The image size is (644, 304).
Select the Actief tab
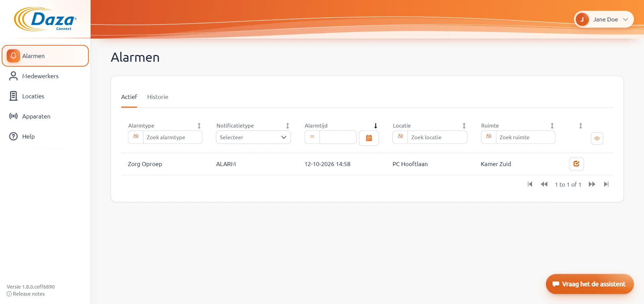(129, 97)
